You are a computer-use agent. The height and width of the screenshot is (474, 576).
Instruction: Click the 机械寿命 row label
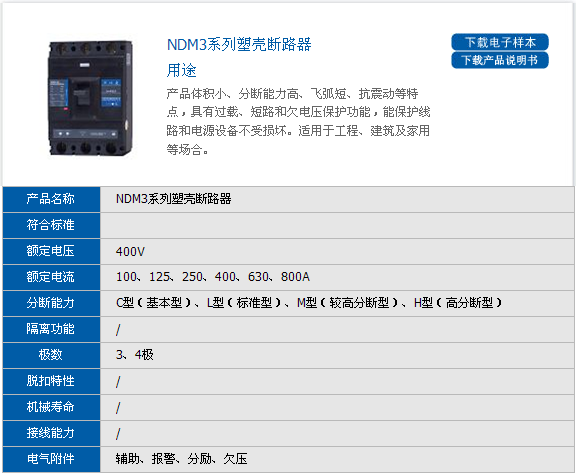pyautogui.click(x=51, y=407)
